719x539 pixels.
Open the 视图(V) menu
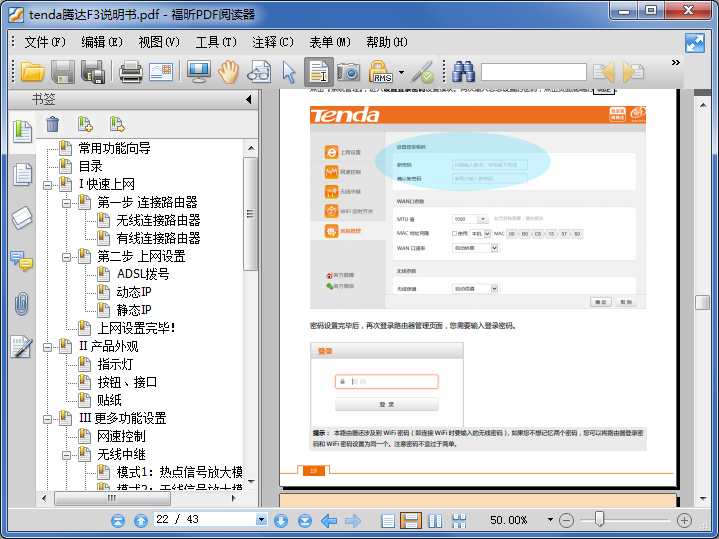(x=159, y=42)
